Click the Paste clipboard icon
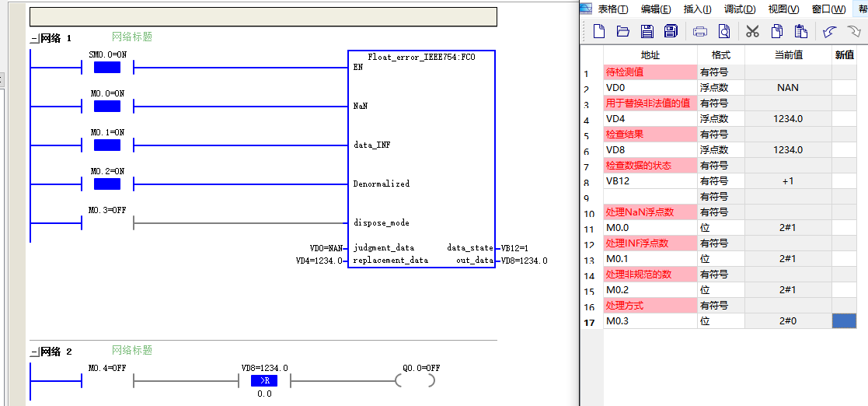This screenshot has height=406, width=868. (x=800, y=31)
